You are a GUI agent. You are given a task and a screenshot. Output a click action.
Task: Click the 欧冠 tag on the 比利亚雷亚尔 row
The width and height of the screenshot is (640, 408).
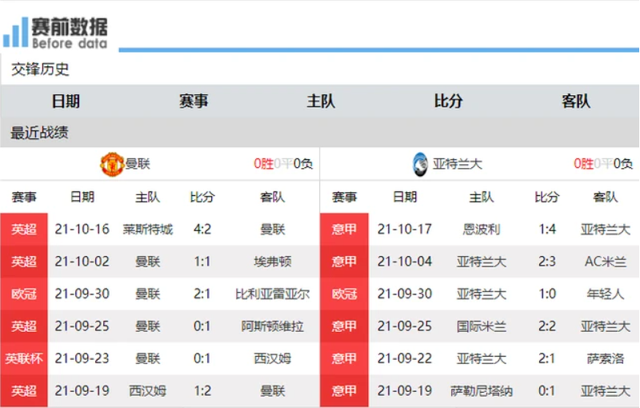click(24, 294)
